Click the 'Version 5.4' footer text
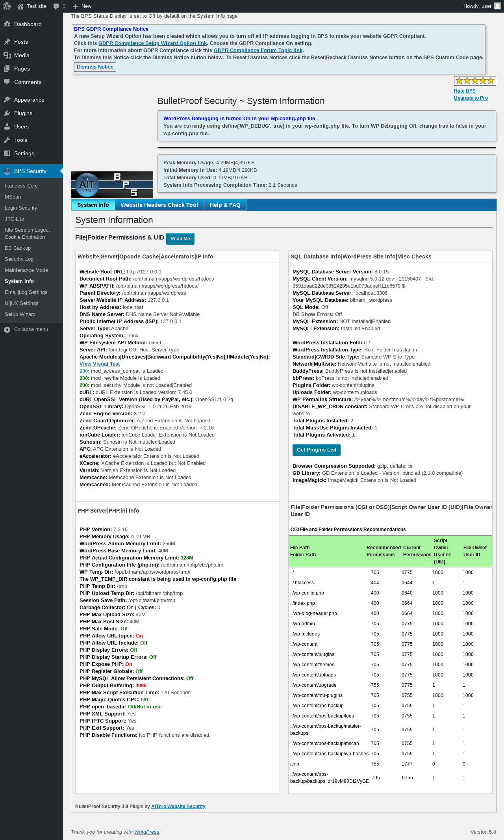The image size is (504, 840). point(483,832)
